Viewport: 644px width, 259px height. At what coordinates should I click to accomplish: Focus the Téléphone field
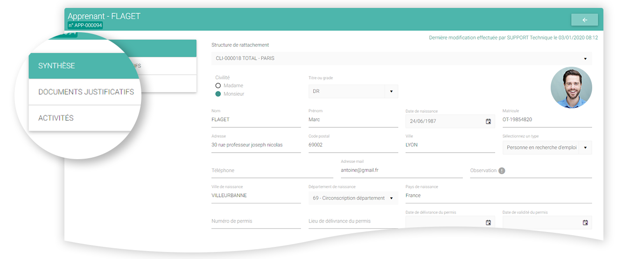click(x=272, y=171)
